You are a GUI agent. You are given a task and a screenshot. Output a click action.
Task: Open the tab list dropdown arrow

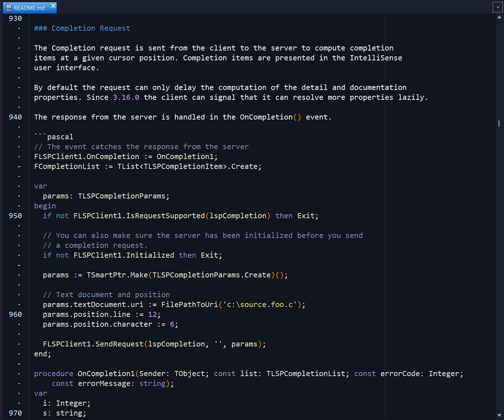pyautogui.click(x=498, y=7)
